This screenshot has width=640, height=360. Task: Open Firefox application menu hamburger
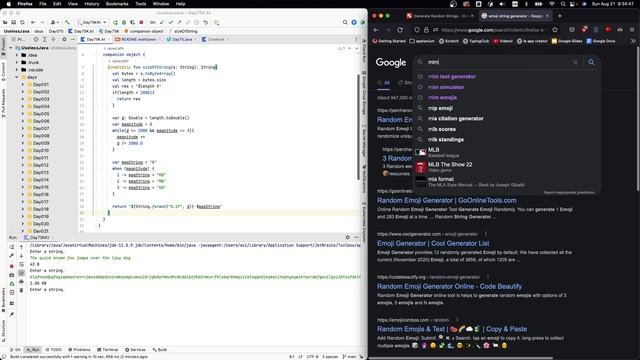pos(632,30)
